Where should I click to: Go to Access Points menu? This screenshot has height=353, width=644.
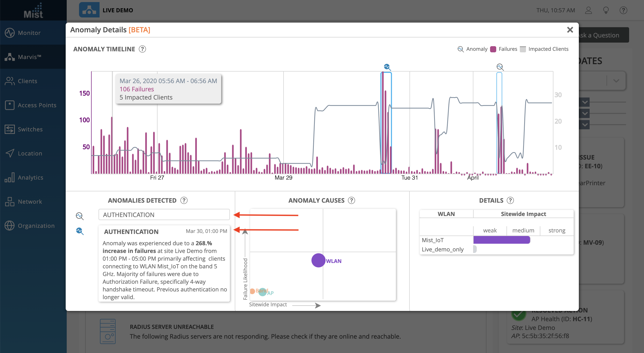(37, 105)
